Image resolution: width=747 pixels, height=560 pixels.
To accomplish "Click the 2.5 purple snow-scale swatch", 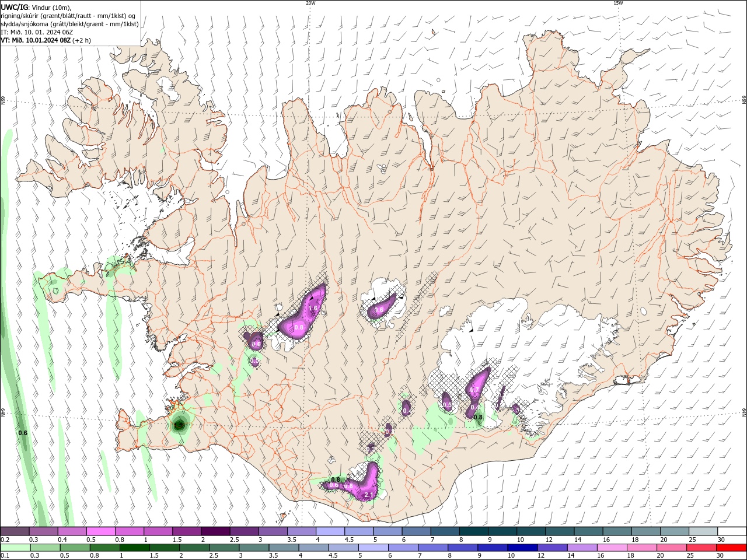I will (244, 531).
